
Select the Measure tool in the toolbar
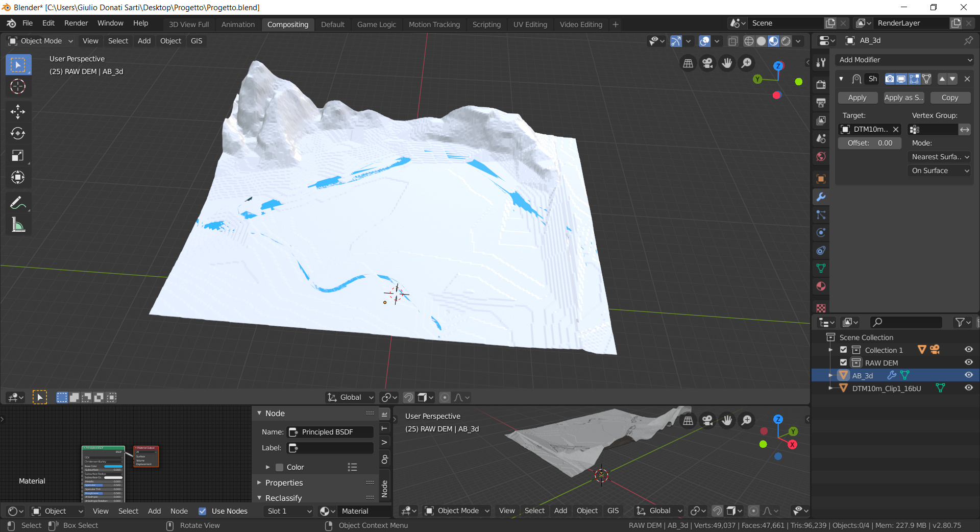click(18, 225)
